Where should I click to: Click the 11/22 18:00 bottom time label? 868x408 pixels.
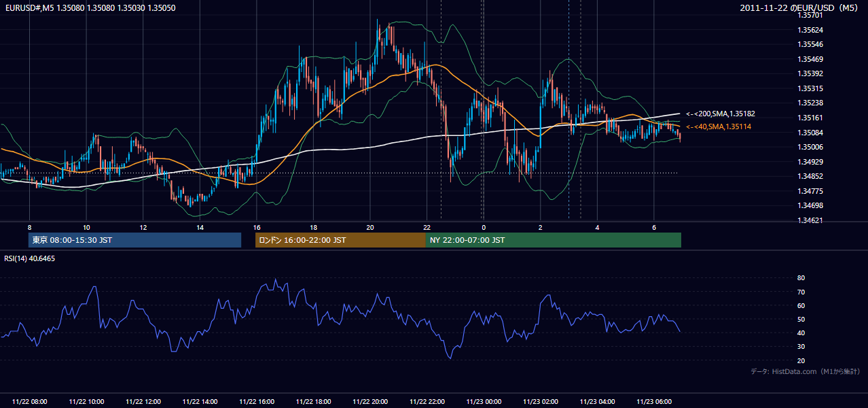(313, 402)
